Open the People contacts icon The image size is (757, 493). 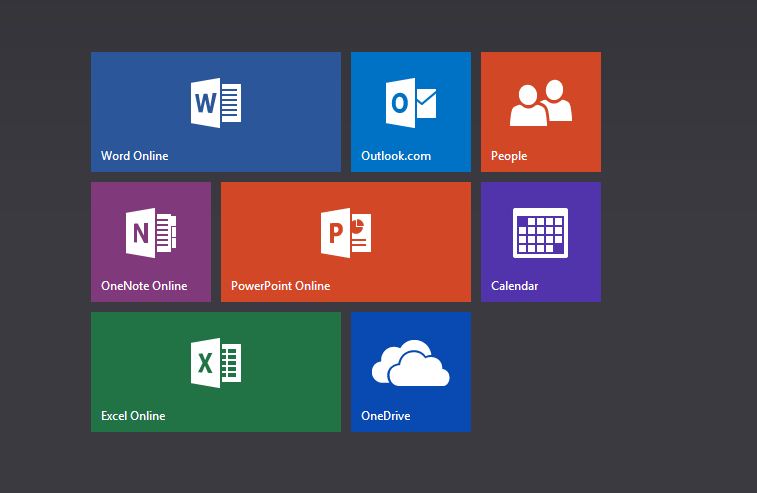pyautogui.click(x=541, y=103)
